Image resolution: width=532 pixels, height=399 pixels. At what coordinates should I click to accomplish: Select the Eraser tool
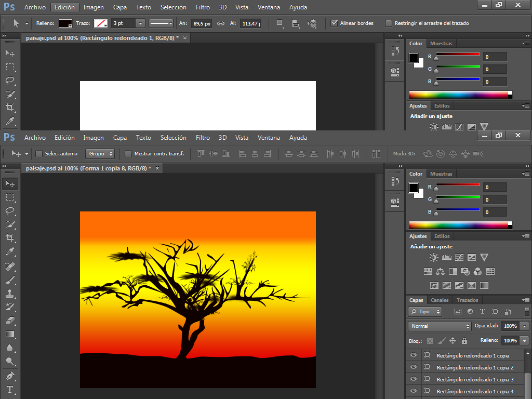pos(10,321)
